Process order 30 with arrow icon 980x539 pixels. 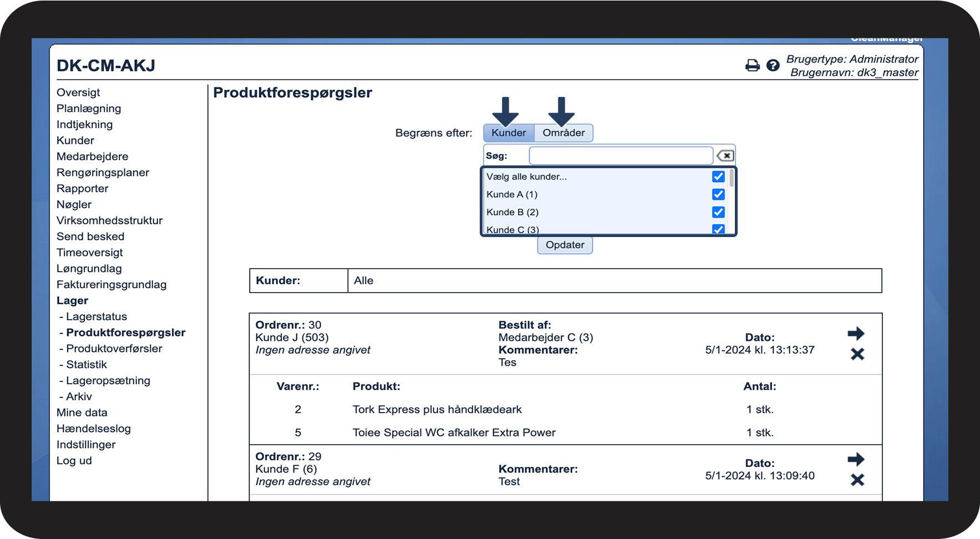(856, 334)
